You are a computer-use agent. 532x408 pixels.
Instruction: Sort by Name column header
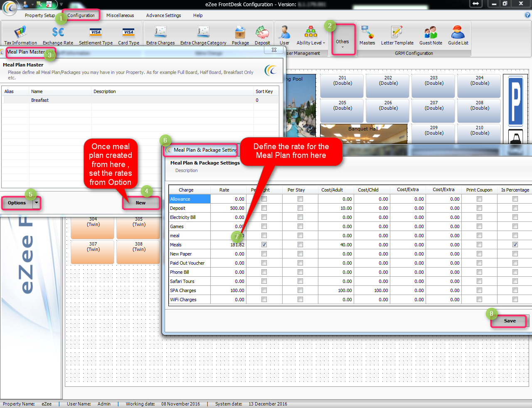pos(60,91)
